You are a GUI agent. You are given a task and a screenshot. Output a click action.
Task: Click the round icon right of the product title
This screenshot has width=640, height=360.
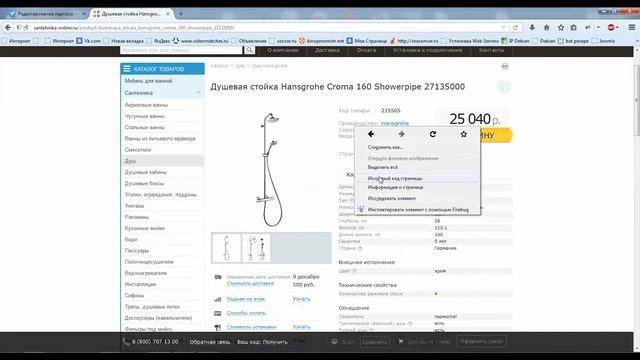tap(504, 87)
